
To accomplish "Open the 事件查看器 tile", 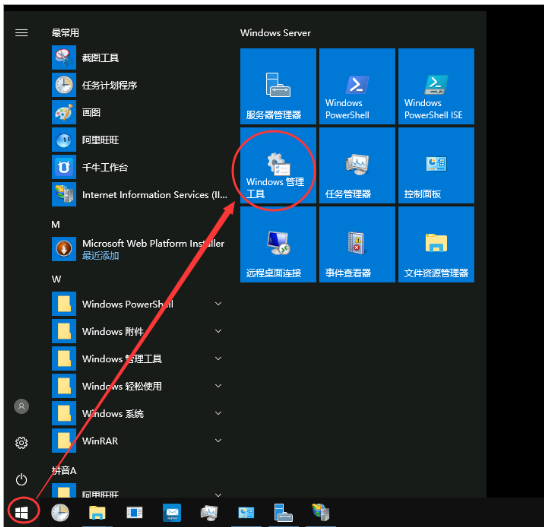I will tap(357, 244).
